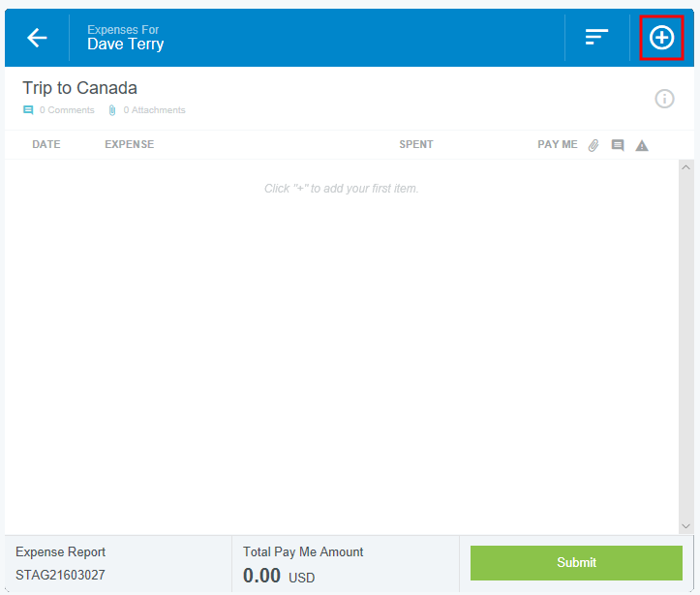700x595 pixels.
Task: Sort by the PAY ME column header
Action: pyautogui.click(x=557, y=145)
